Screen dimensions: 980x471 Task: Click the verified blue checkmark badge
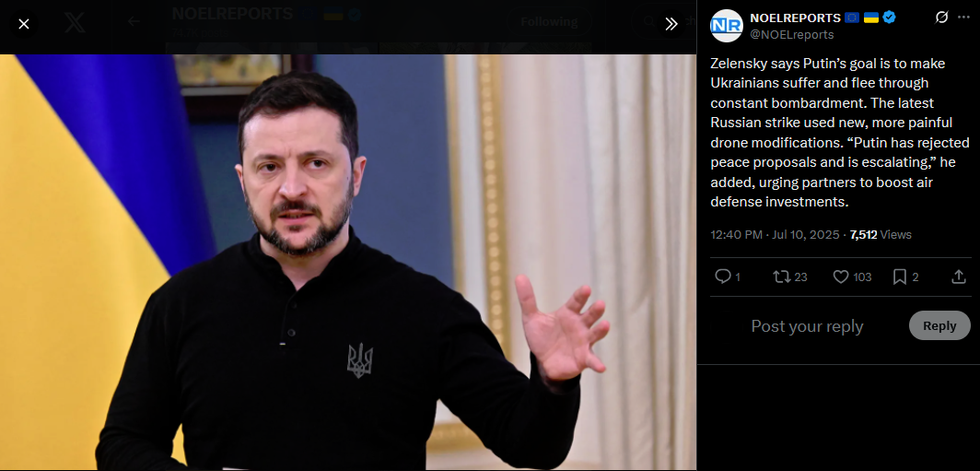890,18
